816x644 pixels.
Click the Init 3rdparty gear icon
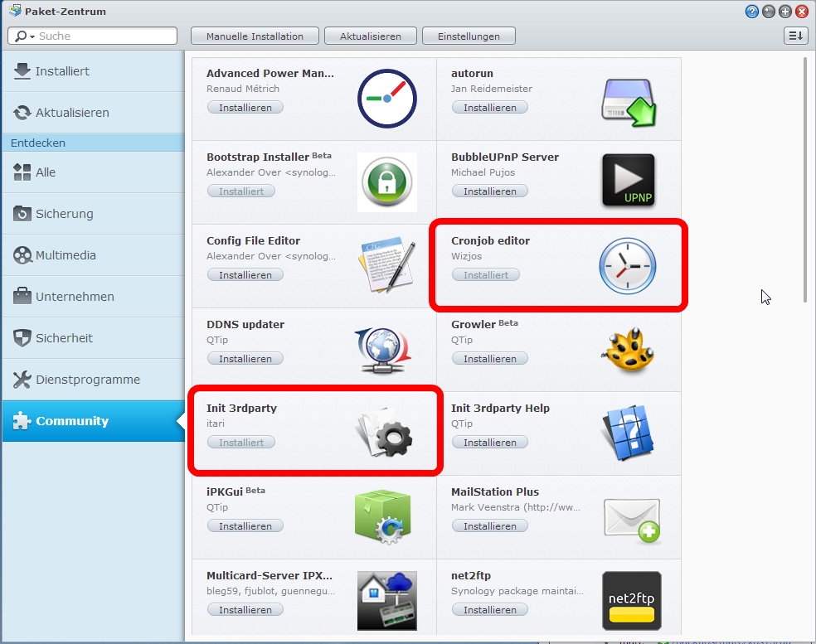[386, 433]
